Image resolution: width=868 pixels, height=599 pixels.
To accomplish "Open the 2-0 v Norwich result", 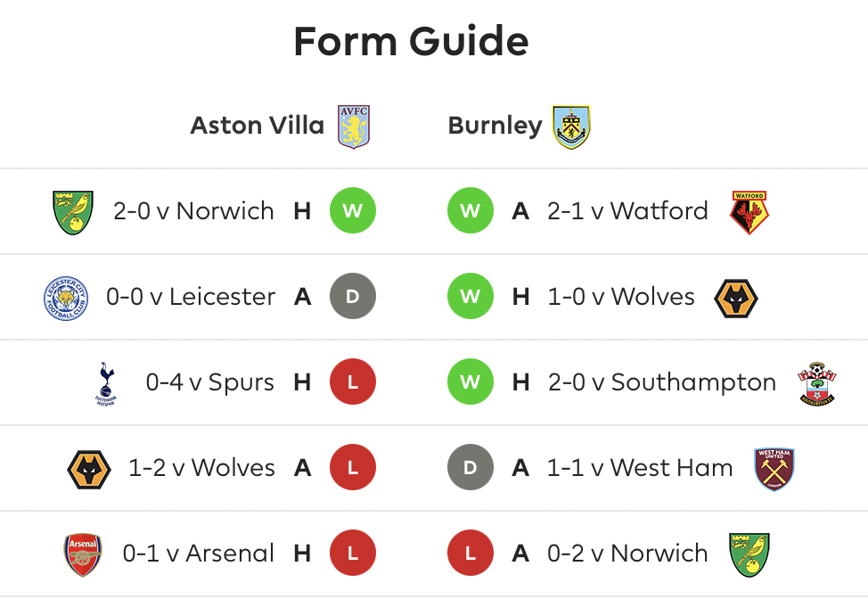I will click(x=193, y=211).
